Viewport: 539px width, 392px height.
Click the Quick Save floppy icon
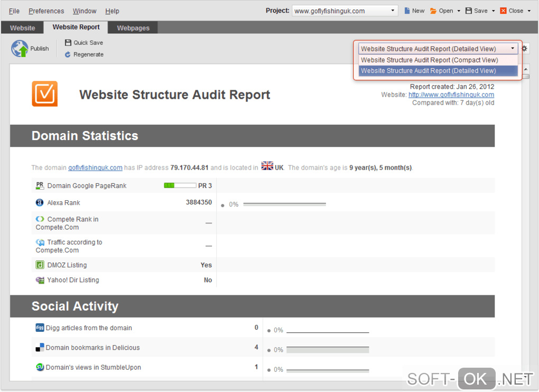(x=68, y=43)
